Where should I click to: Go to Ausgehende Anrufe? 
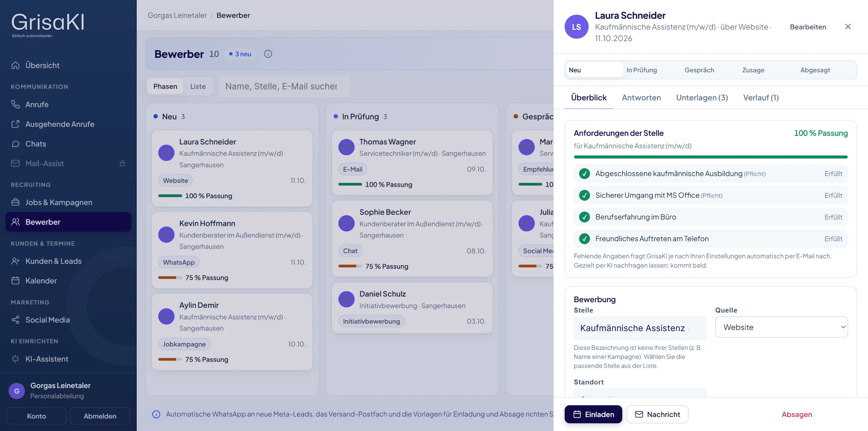click(x=68, y=124)
